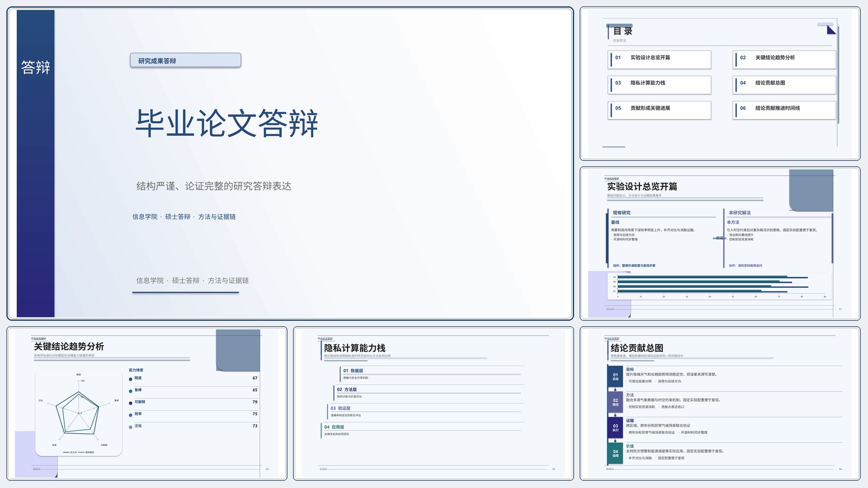Open the 实验设计总览开篇 slide thumbnail

coord(720,244)
